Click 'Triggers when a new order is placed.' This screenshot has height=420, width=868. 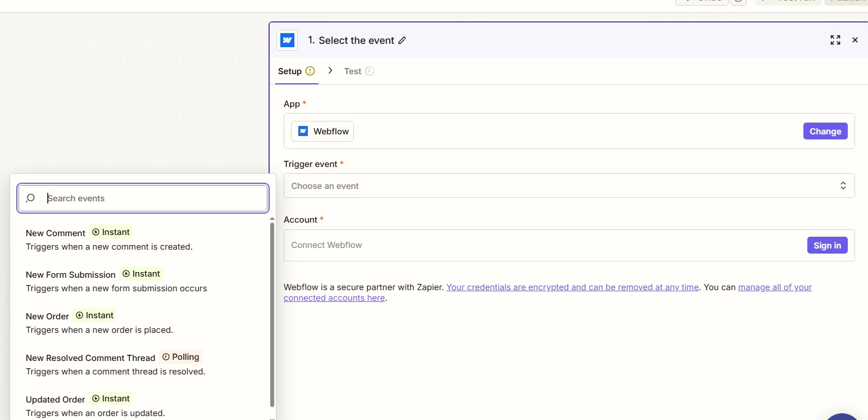coord(99,329)
